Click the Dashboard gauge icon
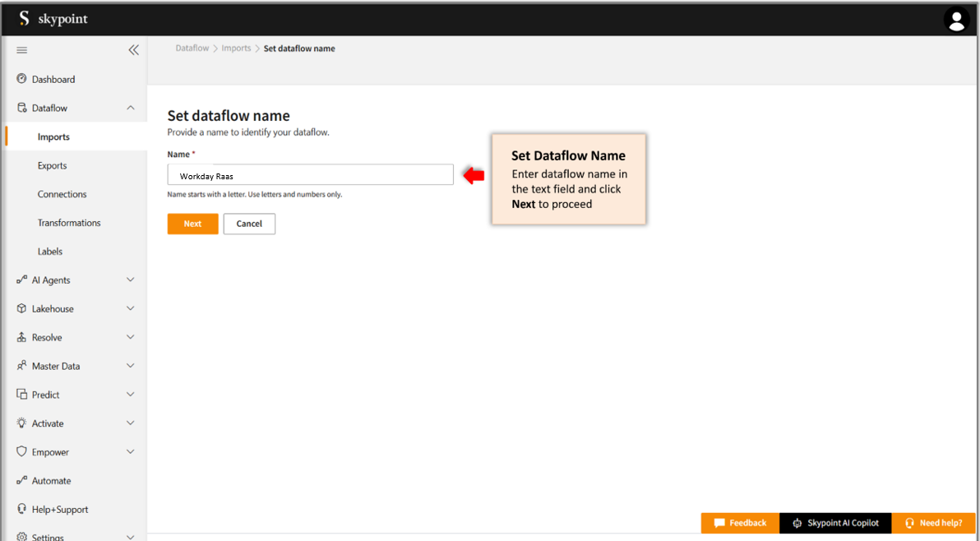The width and height of the screenshot is (980, 541). 22,79
